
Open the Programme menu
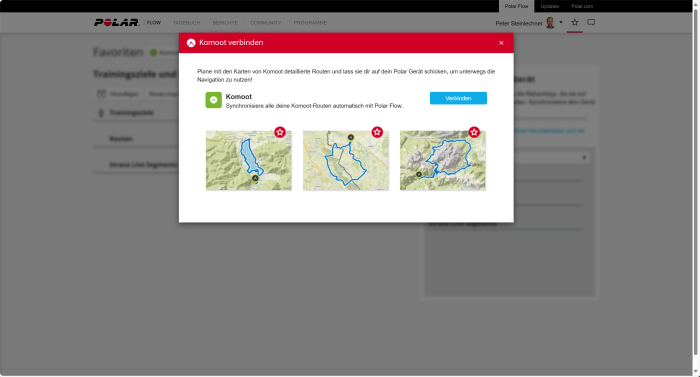tap(310, 23)
